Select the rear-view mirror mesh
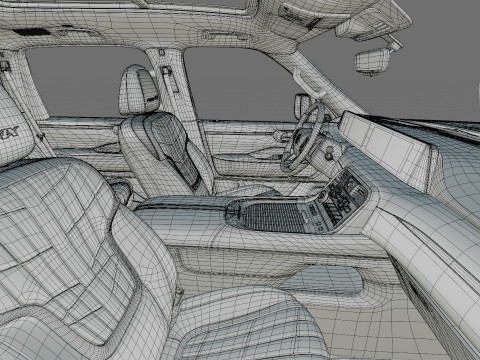The width and height of the screenshot is (480, 360). (373, 60)
